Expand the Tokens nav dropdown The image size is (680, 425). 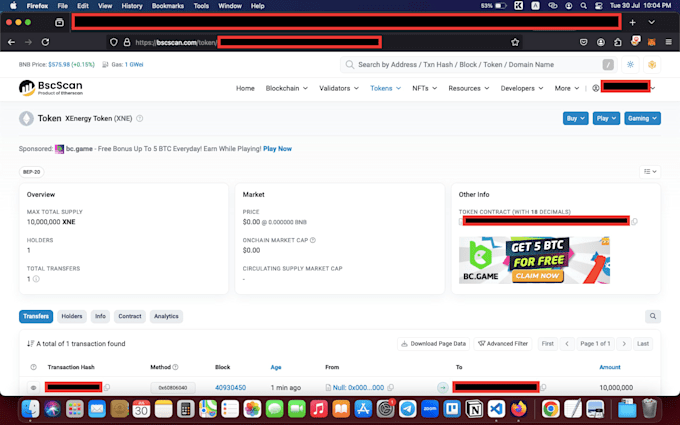click(385, 88)
